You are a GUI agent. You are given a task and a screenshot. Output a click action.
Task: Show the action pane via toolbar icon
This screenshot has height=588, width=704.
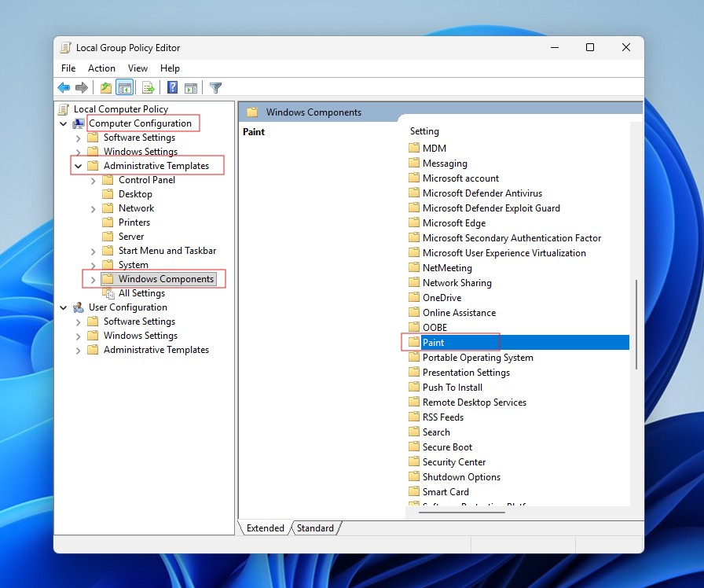pyautogui.click(x=190, y=87)
